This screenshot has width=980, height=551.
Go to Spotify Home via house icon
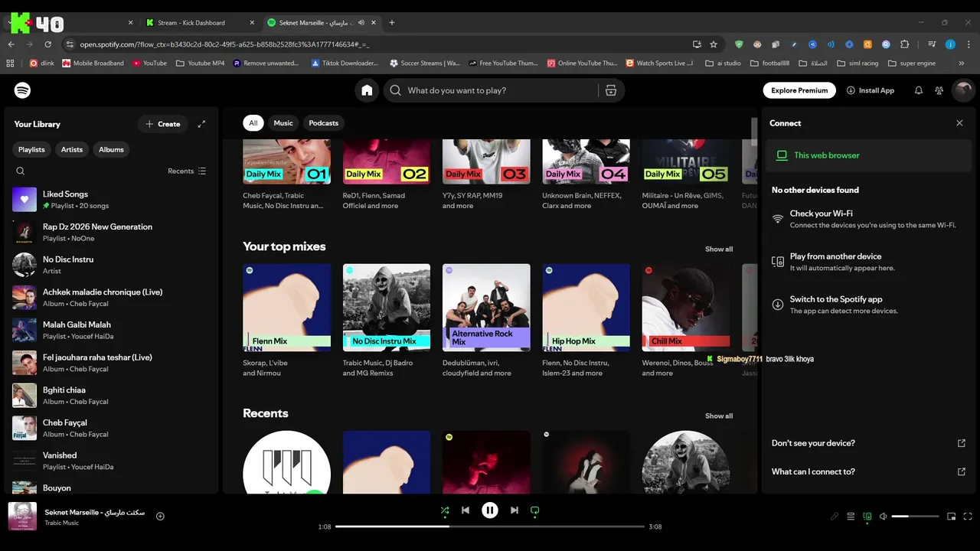367,90
